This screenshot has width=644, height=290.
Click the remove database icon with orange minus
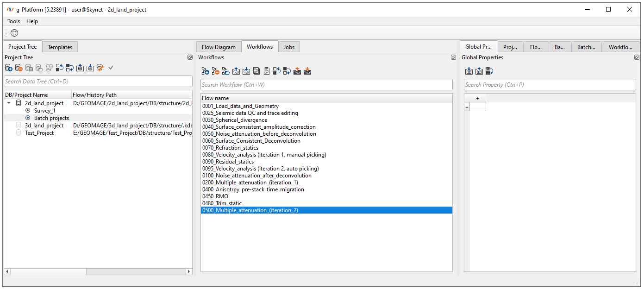click(19, 68)
